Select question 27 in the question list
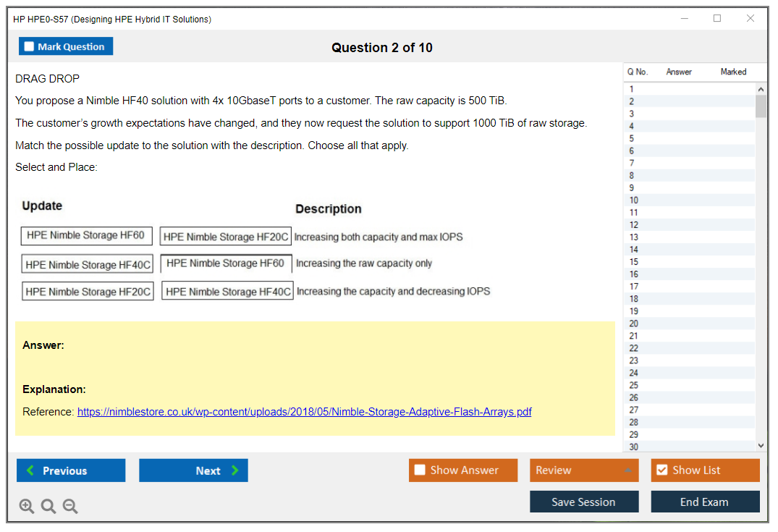This screenshot has height=532, width=778. click(x=634, y=410)
